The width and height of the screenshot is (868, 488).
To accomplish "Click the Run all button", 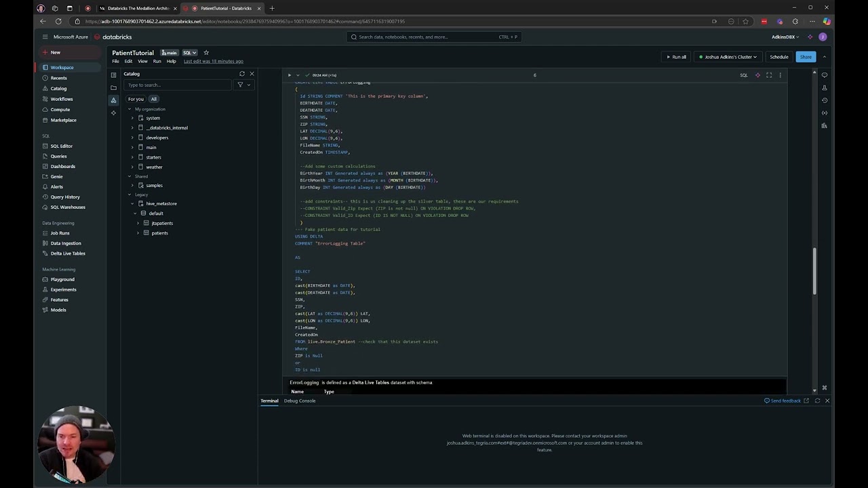I will pos(676,57).
